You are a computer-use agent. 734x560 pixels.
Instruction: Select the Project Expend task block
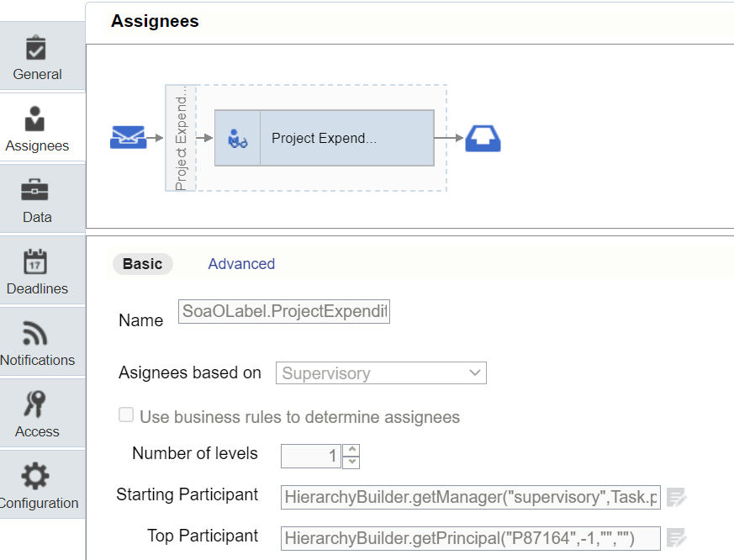pos(324,138)
